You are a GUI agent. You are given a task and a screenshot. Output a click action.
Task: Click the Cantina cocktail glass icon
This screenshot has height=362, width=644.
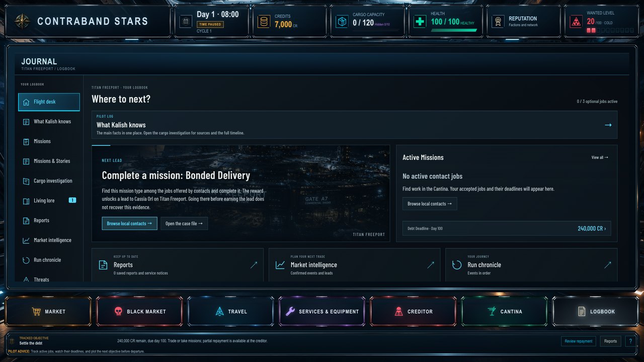tap(492, 312)
